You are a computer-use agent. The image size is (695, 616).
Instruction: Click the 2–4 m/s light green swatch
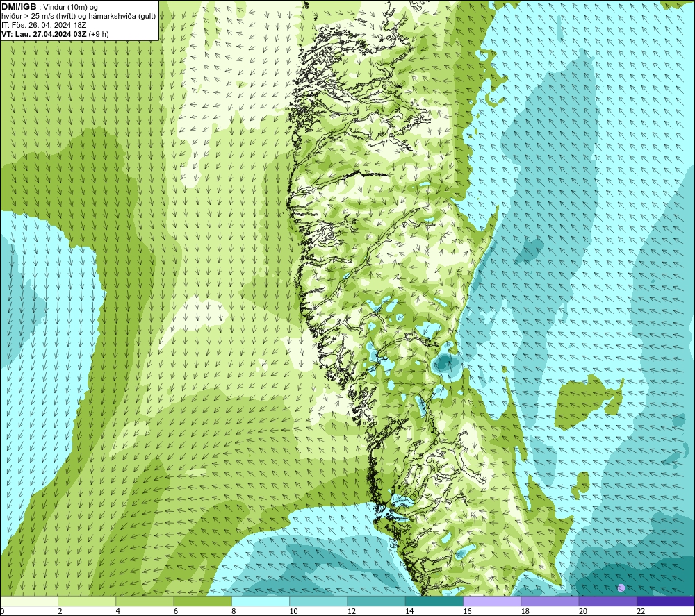[x=87, y=601]
